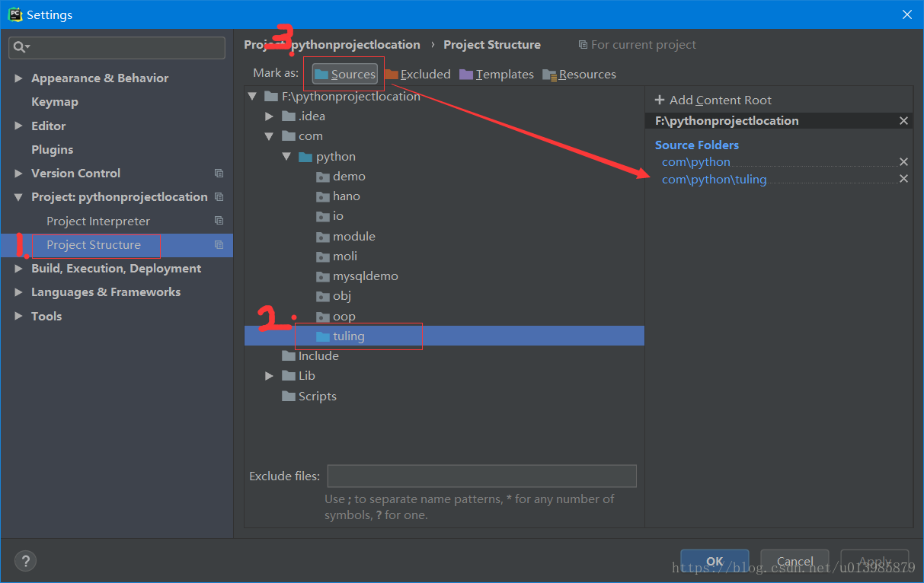
Task: Collapse the com folder node
Action: (x=269, y=136)
